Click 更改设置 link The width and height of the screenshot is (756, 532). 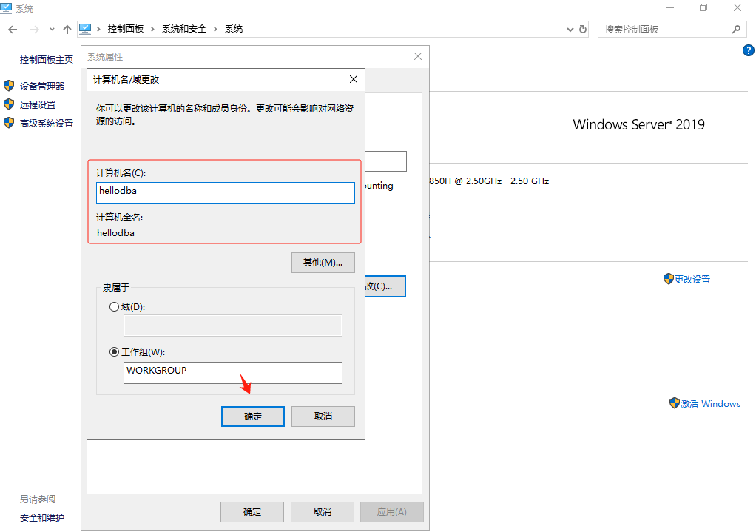(692, 279)
